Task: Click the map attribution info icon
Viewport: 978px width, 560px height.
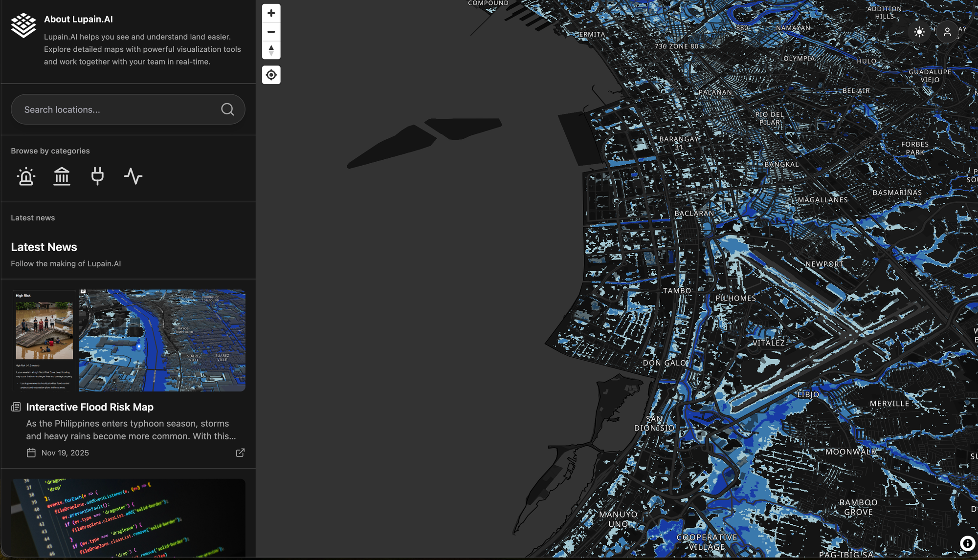Action: tap(967, 543)
